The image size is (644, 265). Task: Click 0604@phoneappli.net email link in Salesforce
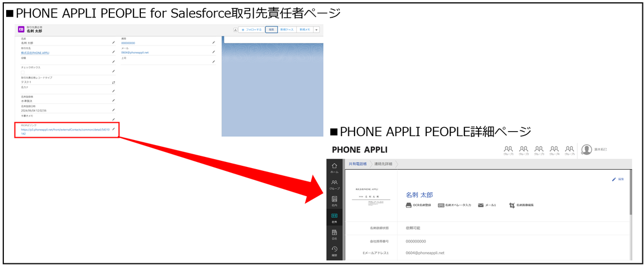(x=135, y=53)
